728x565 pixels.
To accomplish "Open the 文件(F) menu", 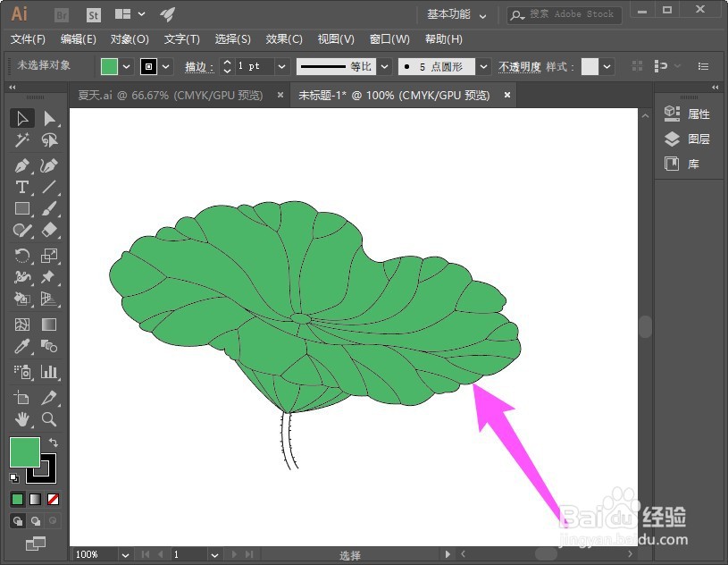I will (x=28, y=39).
